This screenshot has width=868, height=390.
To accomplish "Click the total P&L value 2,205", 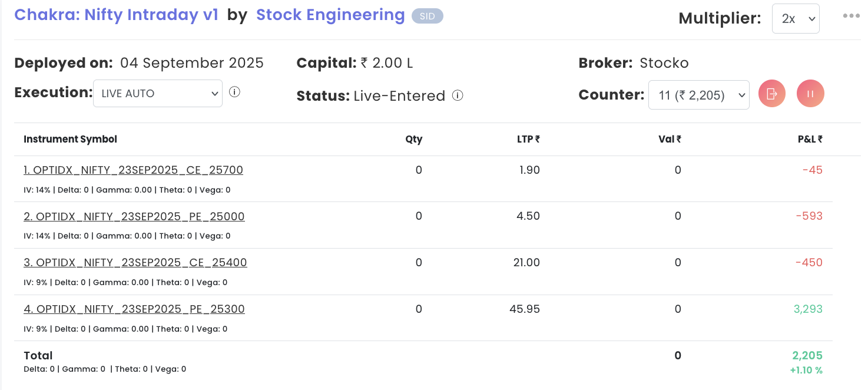I will [807, 356].
